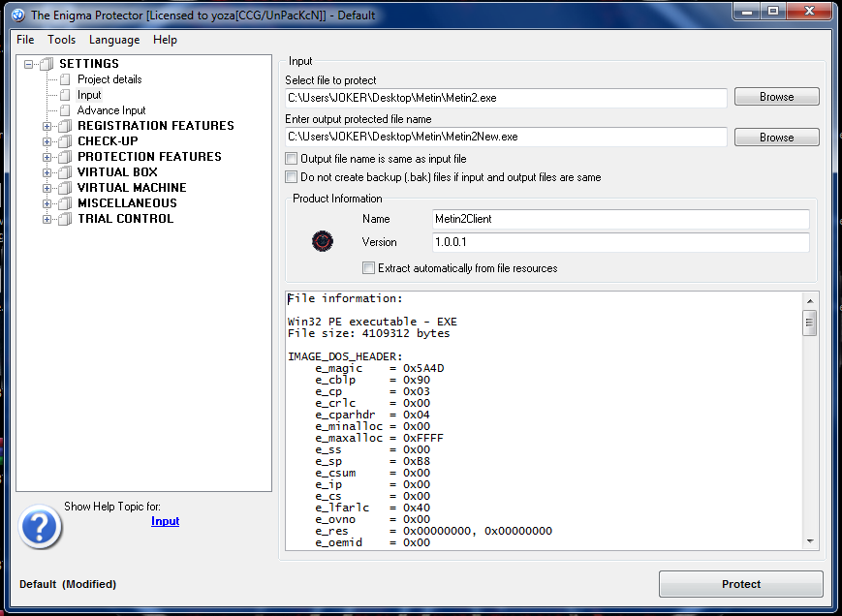
Task: Click the Select file to protect path field
Action: [x=506, y=98]
